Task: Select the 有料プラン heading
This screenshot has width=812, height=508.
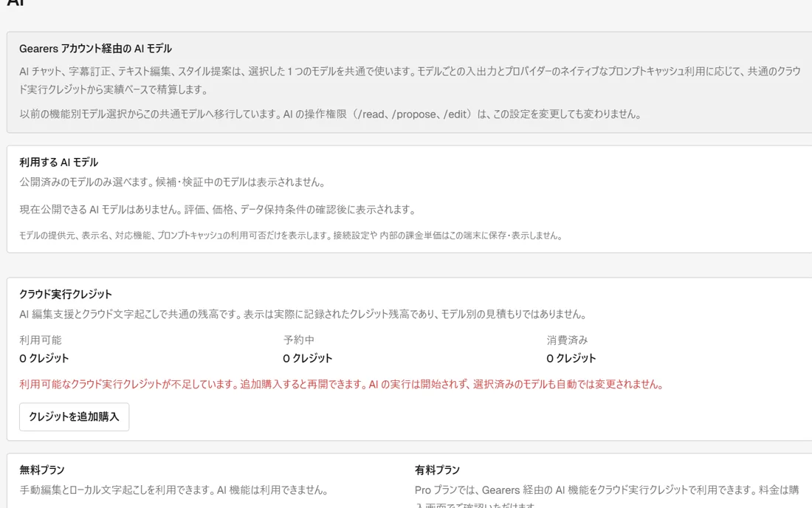Action: 437,470
